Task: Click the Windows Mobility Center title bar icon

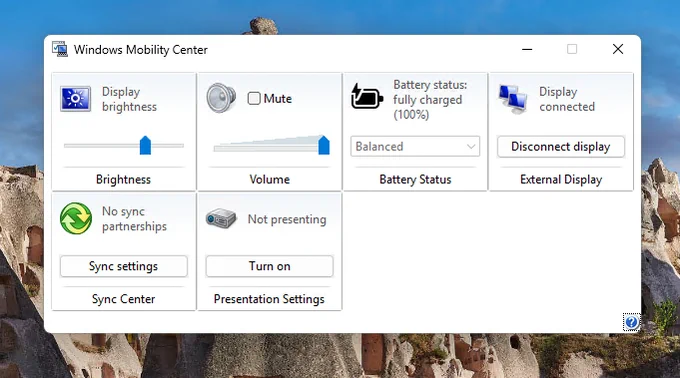Action: [60, 49]
